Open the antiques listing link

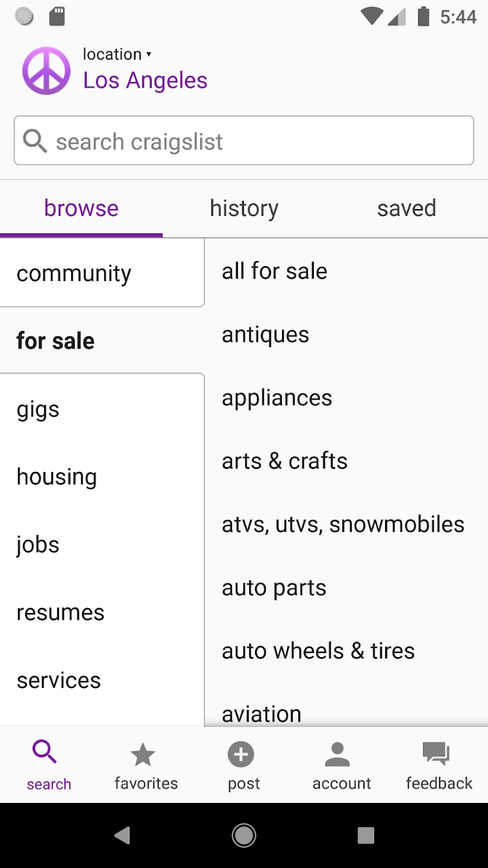(x=265, y=335)
